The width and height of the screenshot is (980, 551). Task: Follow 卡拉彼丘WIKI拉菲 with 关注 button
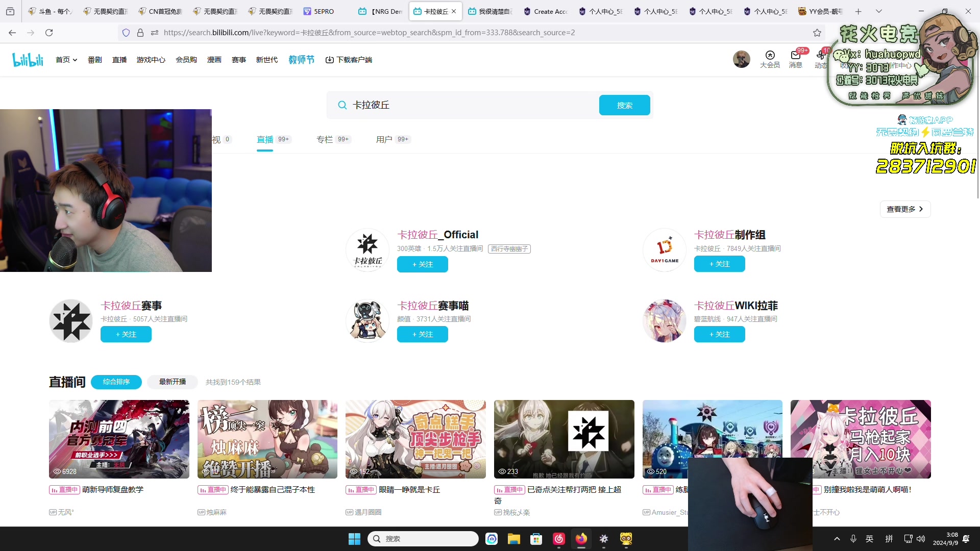click(720, 334)
